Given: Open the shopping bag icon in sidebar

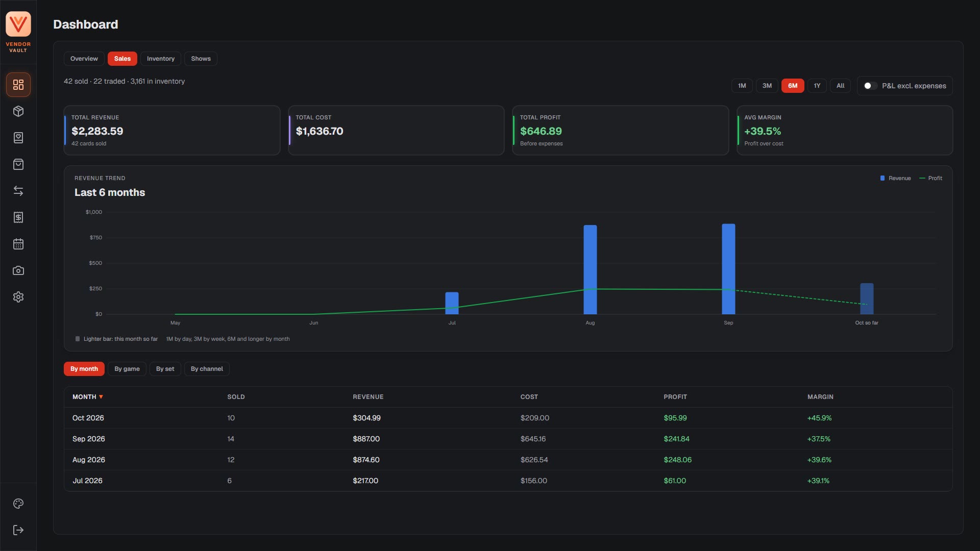Looking at the screenshot, I should (x=18, y=164).
